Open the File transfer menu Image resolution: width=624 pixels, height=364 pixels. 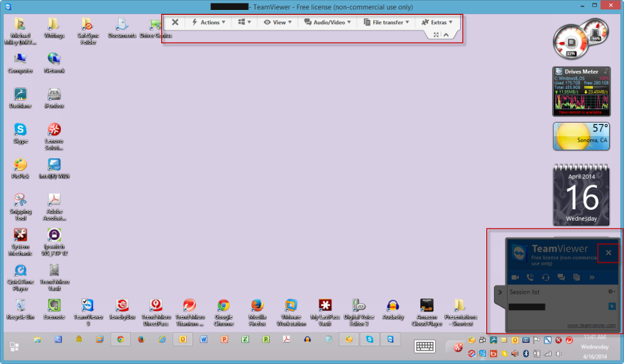click(x=387, y=23)
